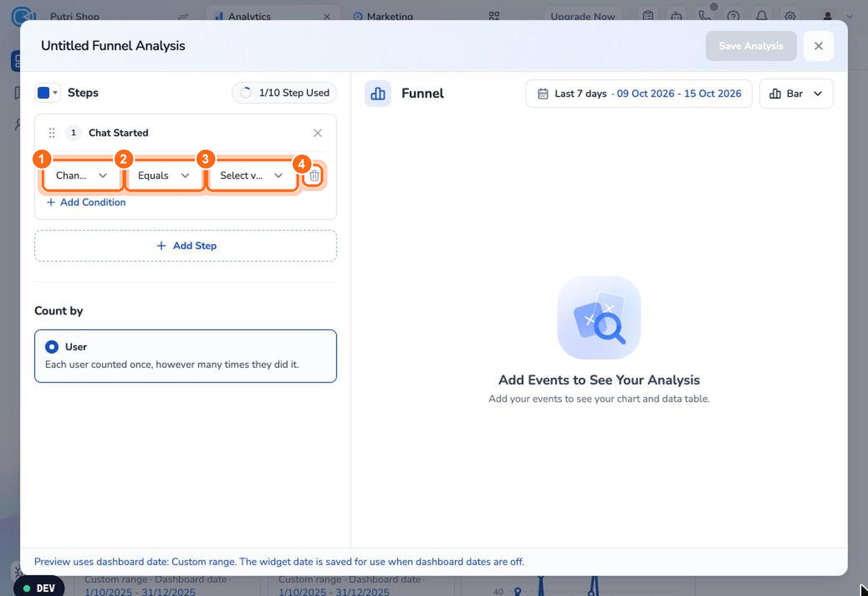This screenshot has height=596, width=868.
Task: Open the Equals operator dropdown
Action: 163,176
